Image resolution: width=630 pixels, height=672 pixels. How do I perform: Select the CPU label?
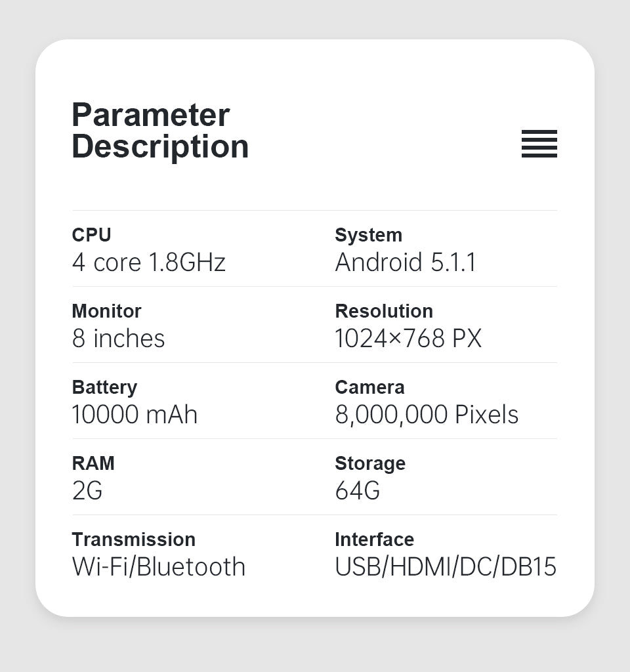[x=91, y=235]
